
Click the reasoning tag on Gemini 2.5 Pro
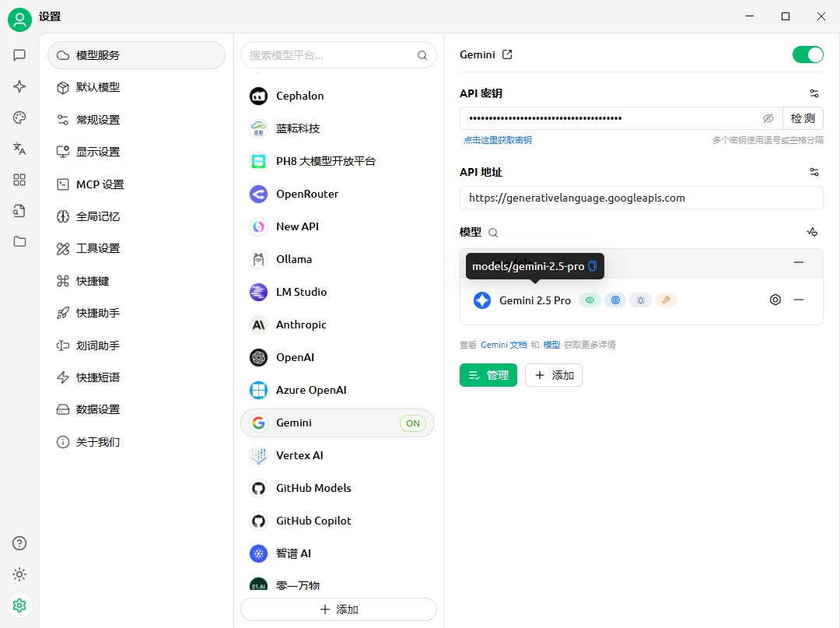(641, 300)
